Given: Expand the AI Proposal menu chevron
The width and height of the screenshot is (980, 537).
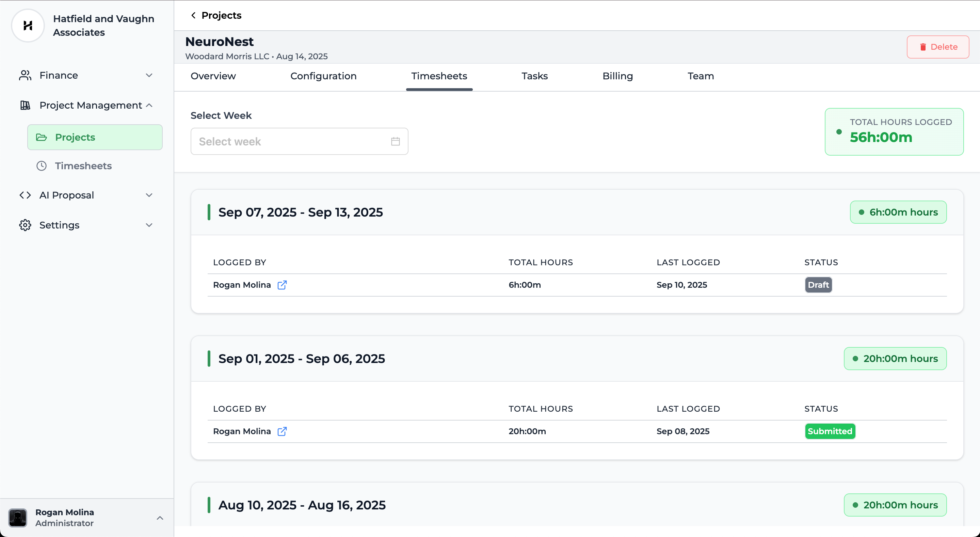Looking at the screenshot, I should [x=149, y=195].
